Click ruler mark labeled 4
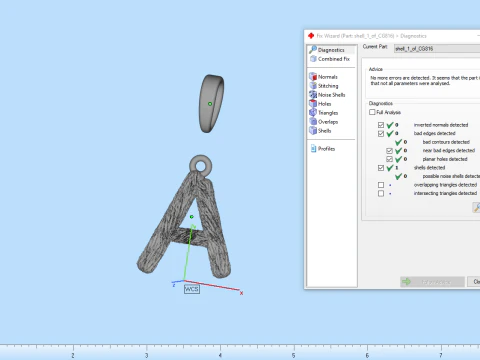This screenshot has width=480, height=360. 220,355
